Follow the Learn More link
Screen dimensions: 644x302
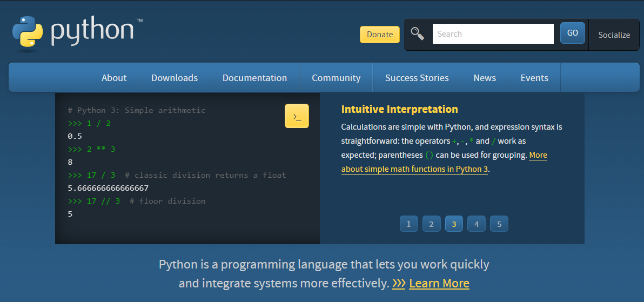pos(439,283)
